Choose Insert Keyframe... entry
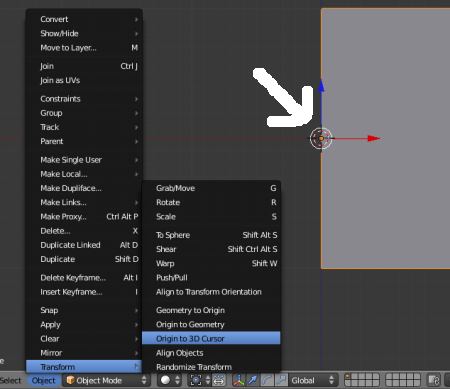 point(84,292)
